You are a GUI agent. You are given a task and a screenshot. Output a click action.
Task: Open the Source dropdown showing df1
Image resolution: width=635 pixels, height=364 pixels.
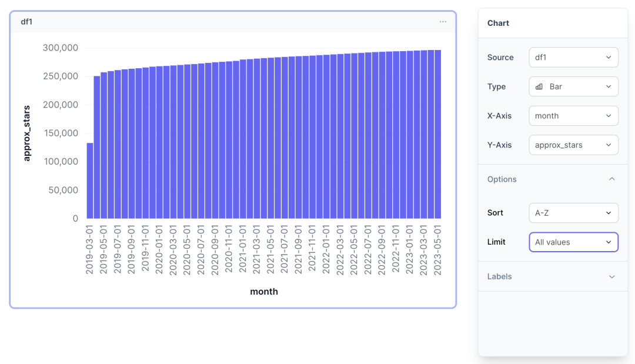coord(573,57)
